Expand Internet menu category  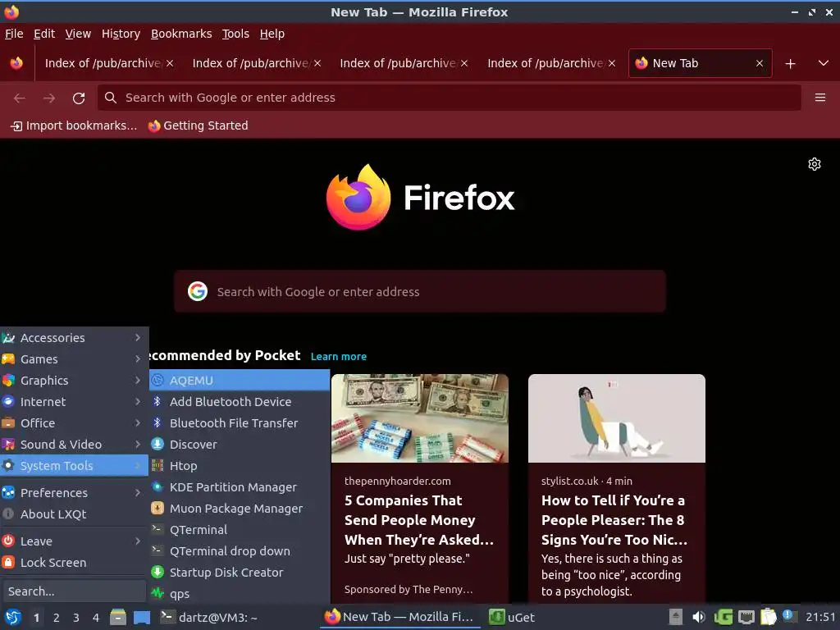tap(74, 402)
